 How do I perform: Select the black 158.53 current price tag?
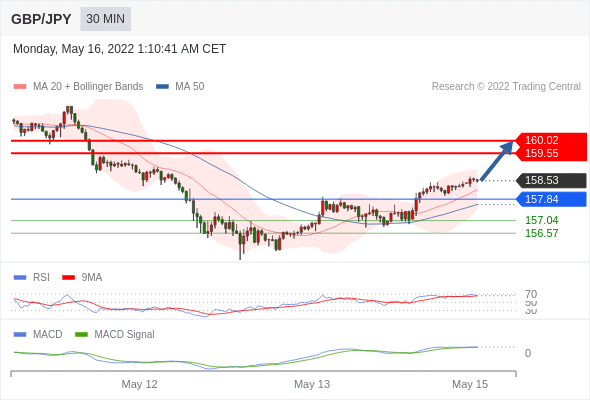point(551,180)
